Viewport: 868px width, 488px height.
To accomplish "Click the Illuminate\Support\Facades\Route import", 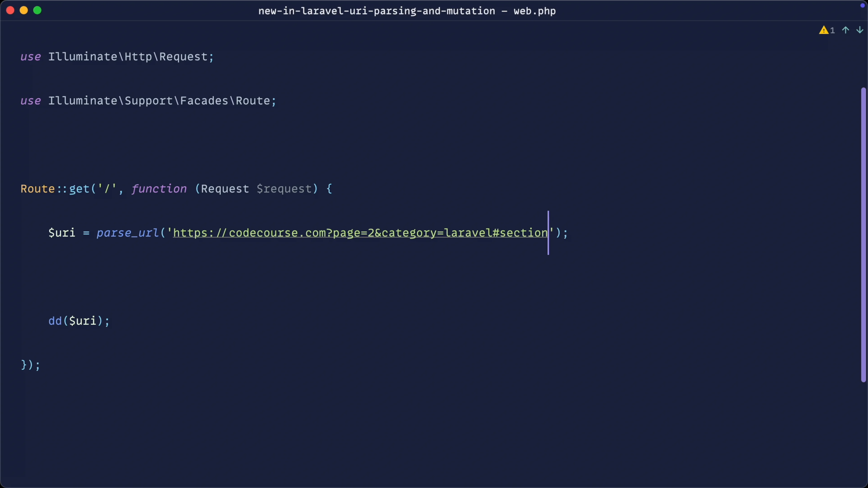I will 159,101.
